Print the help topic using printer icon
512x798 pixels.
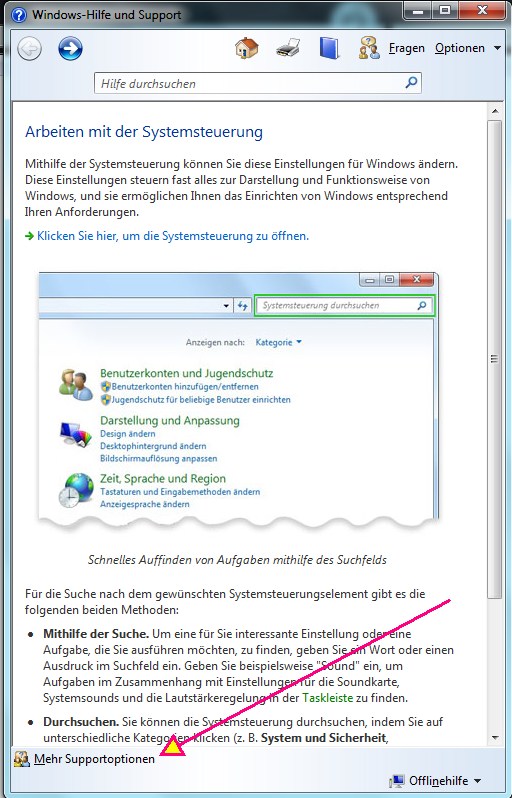click(288, 49)
